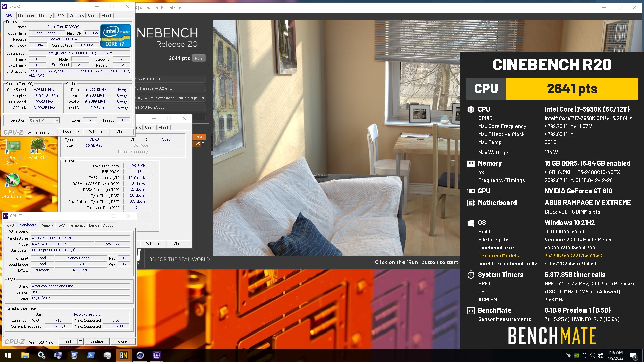644x362 pixels.
Task: Click the Model field 'RAMPAGE IV EXTREME'
Action: pyautogui.click(x=62, y=244)
